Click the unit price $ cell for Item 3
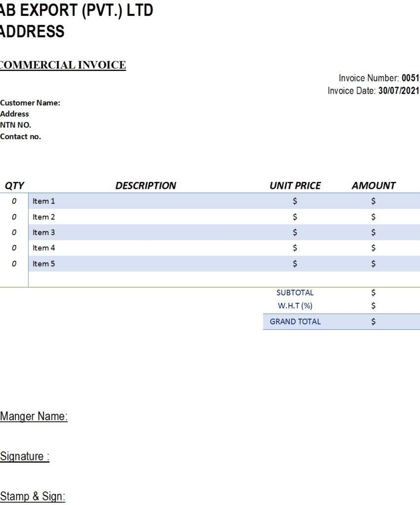Image resolution: width=420 pixels, height=505 pixels. (295, 232)
